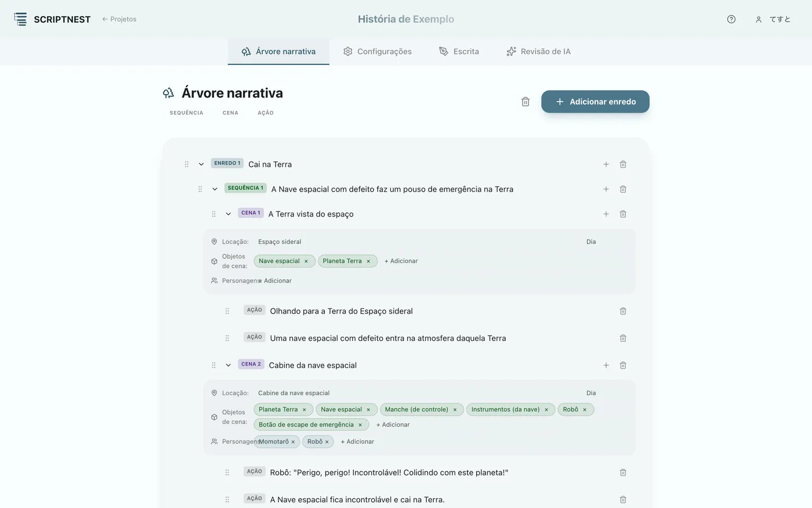Click the ScriptNest logo icon
This screenshot has height=508, width=812.
20,19
